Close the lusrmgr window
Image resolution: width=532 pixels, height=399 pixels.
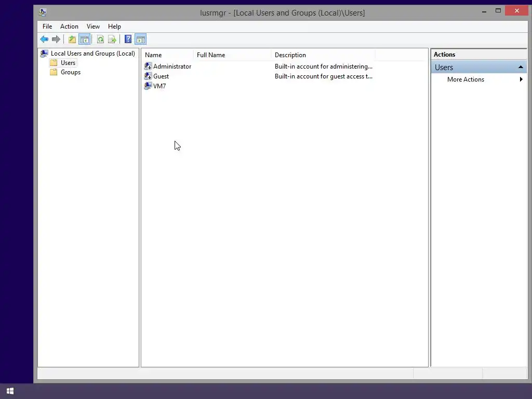[x=517, y=11]
